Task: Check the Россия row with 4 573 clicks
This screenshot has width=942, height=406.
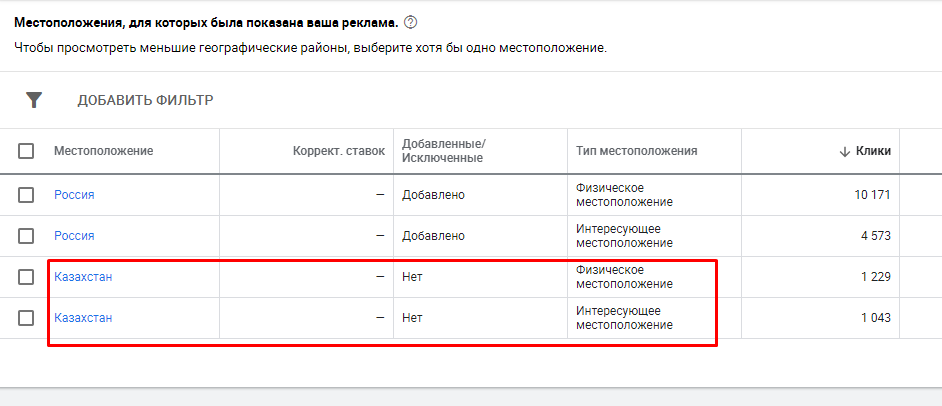Action: (26, 236)
